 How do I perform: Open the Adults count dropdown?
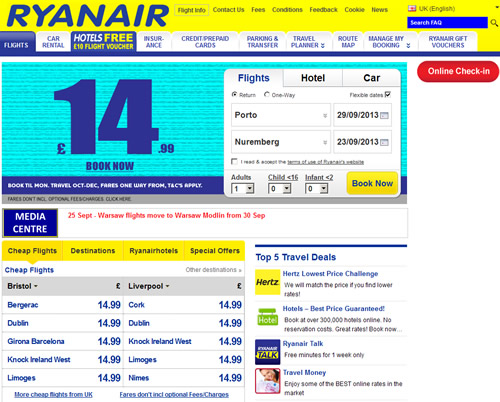pyautogui.click(x=243, y=189)
